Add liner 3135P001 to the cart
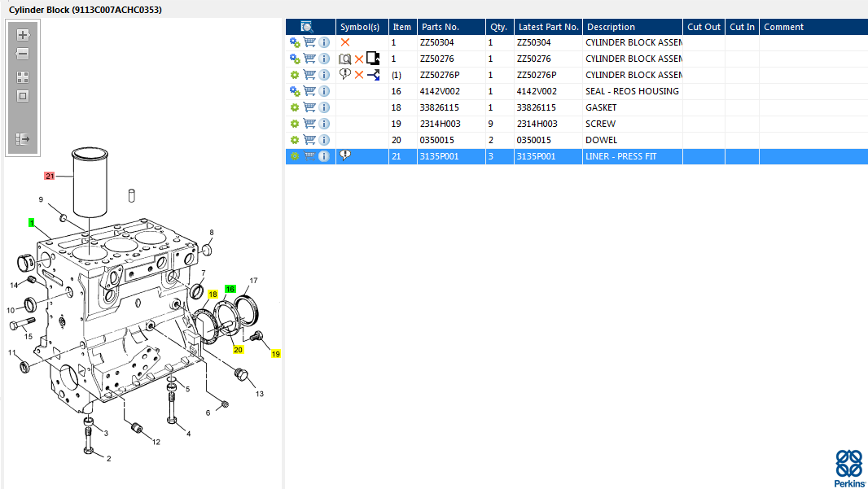The height and width of the screenshot is (489, 868). 309,156
